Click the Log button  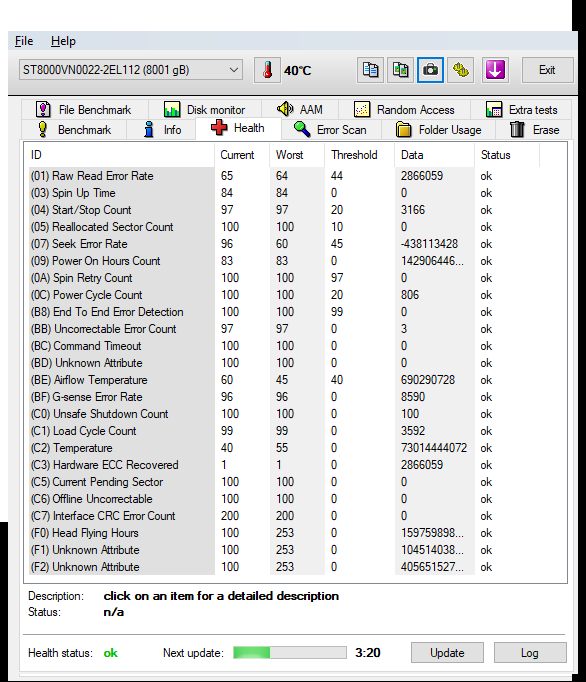click(530, 652)
